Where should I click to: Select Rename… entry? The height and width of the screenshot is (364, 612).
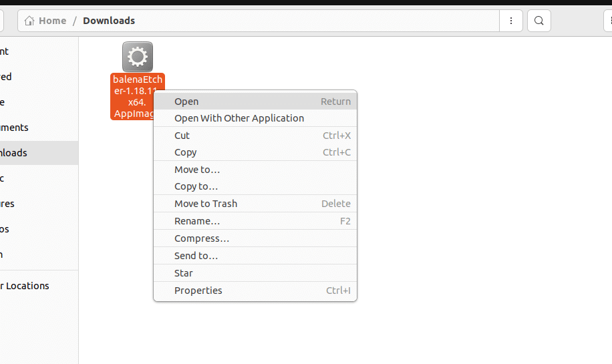255,221
